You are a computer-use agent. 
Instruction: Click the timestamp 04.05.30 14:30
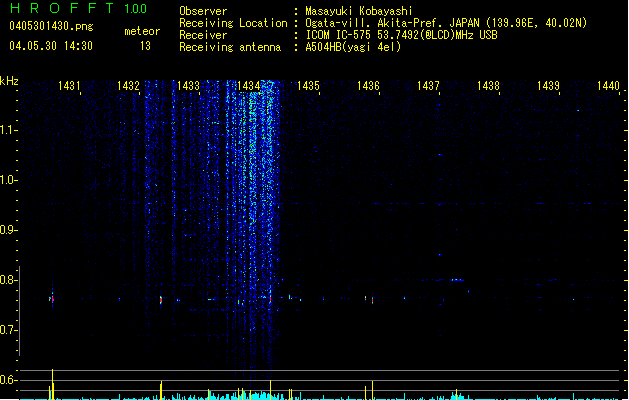[x=51, y=46]
